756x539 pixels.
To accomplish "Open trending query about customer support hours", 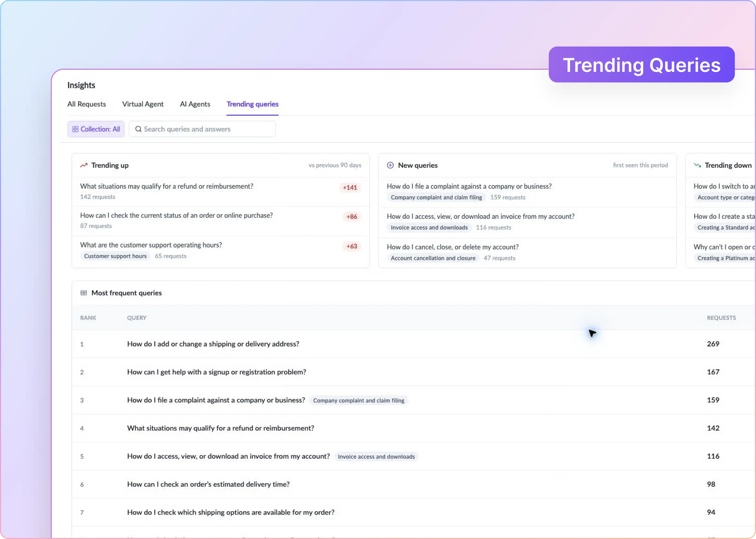I will pos(151,245).
